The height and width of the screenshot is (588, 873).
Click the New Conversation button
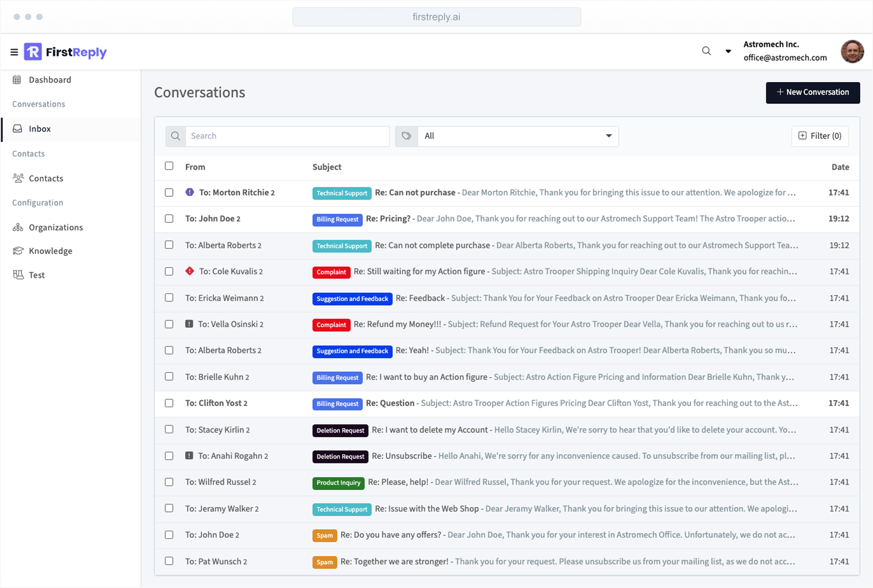pos(812,92)
